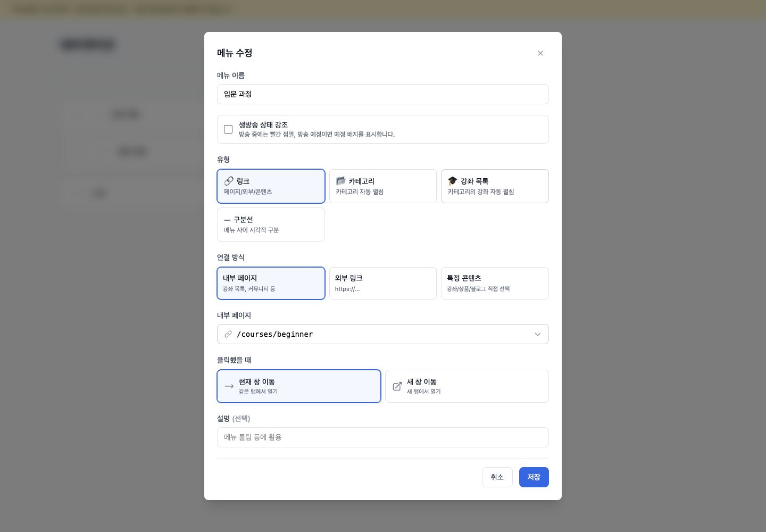Close the 메뉴 수정 dialog with X

click(x=540, y=53)
